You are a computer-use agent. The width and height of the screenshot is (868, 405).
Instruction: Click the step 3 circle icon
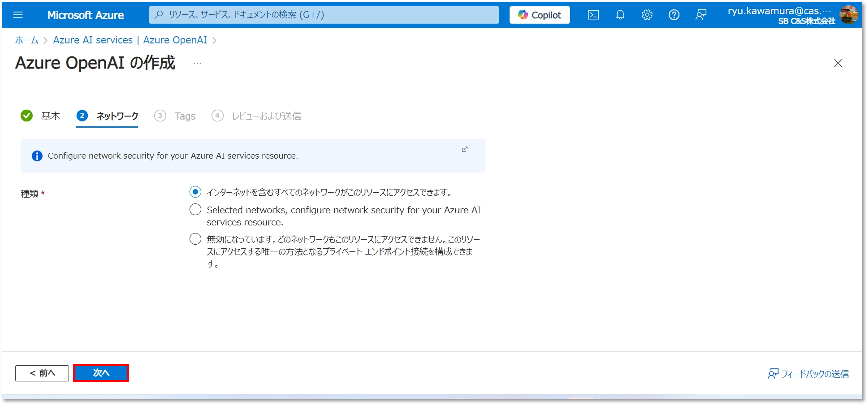click(x=160, y=116)
